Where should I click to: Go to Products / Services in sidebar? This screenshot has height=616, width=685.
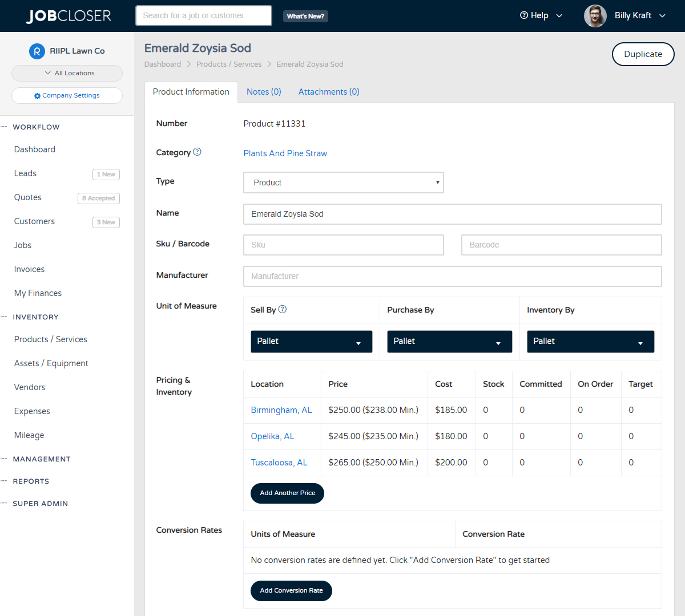pos(51,339)
